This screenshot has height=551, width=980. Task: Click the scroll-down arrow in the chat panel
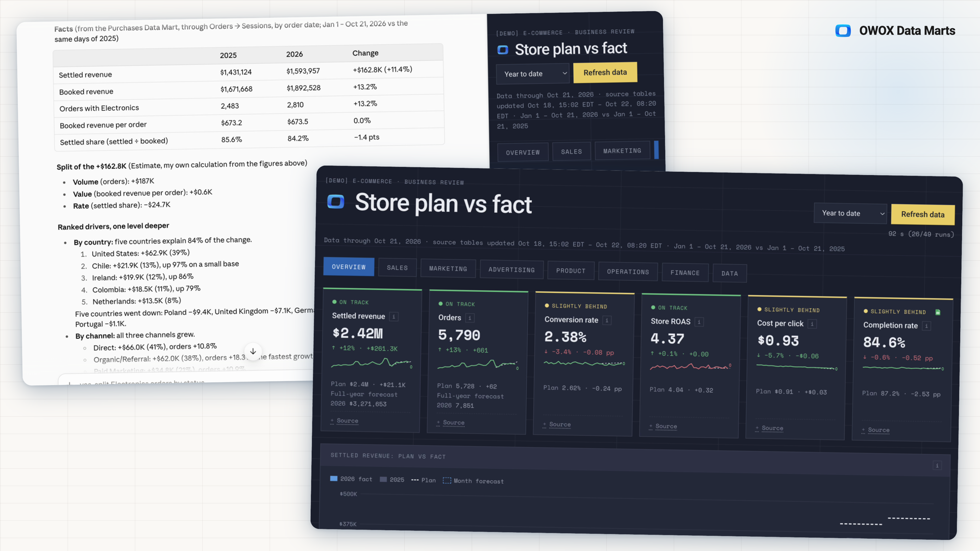click(253, 352)
